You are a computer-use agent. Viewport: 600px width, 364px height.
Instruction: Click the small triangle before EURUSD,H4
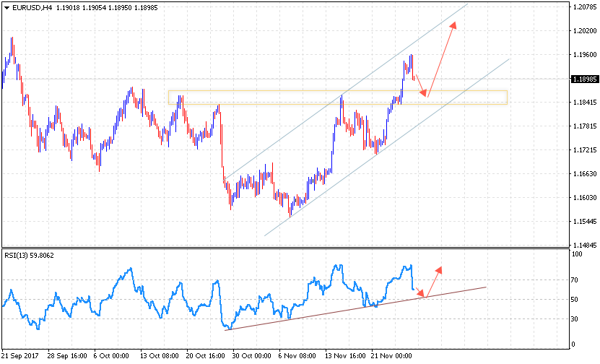[x=6, y=8]
